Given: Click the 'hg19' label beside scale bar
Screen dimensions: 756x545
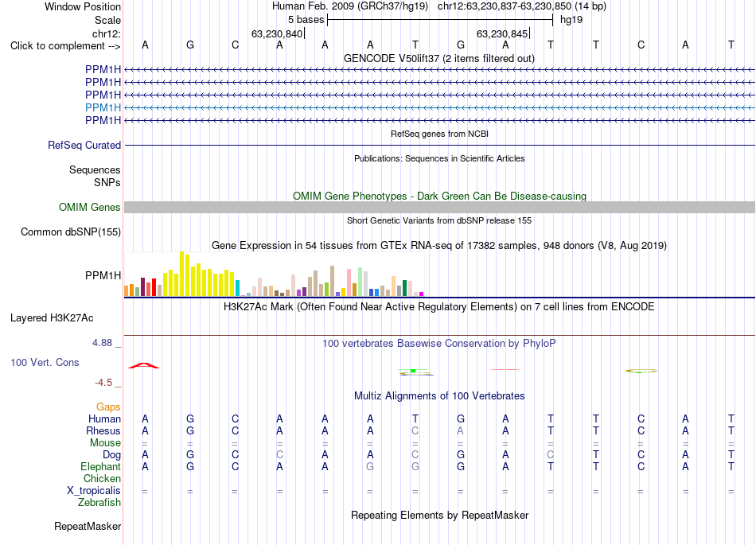Looking at the screenshot, I should 571,20.
